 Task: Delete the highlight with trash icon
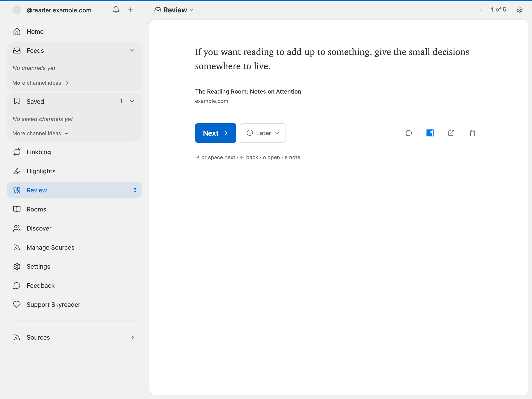(x=473, y=133)
